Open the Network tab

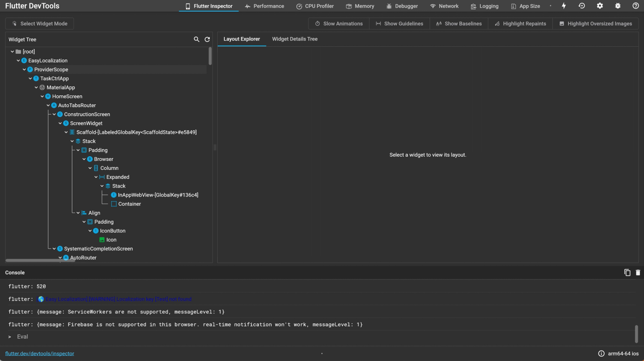pos(444,6)
